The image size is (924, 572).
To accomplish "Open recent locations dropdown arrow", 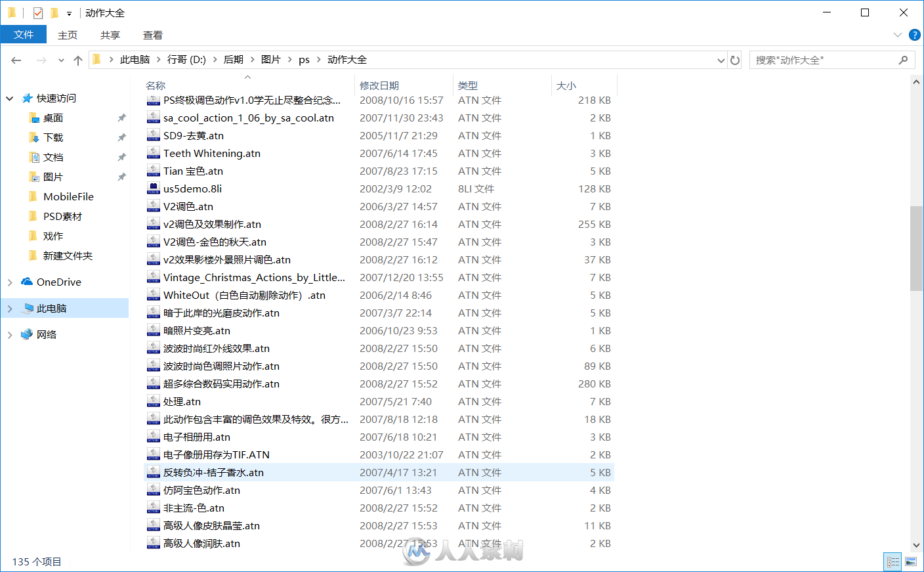I will pos(61,60).
